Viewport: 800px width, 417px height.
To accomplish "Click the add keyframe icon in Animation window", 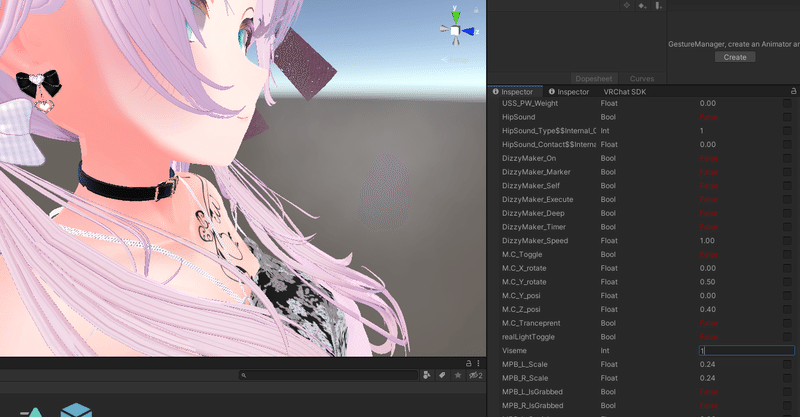I will point(642,6).
